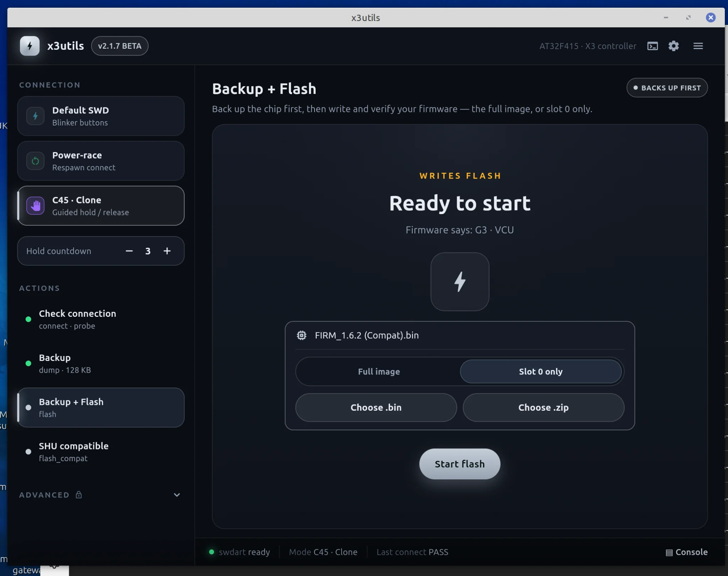Click the Power-race respawn icon
Screen dimensions: 728x576
36,161
